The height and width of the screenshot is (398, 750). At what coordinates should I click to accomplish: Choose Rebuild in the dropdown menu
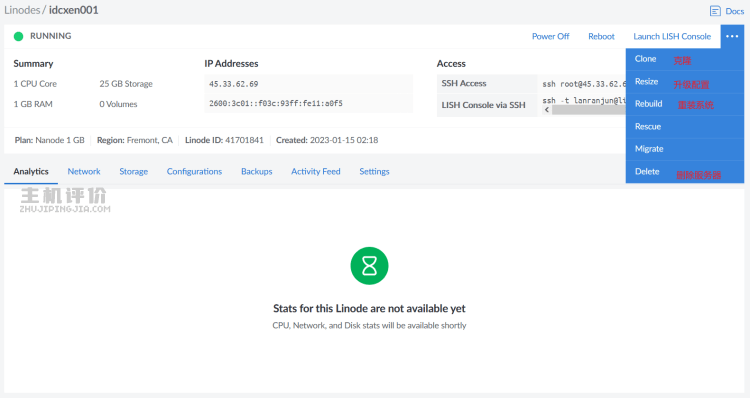coord(684,104)
